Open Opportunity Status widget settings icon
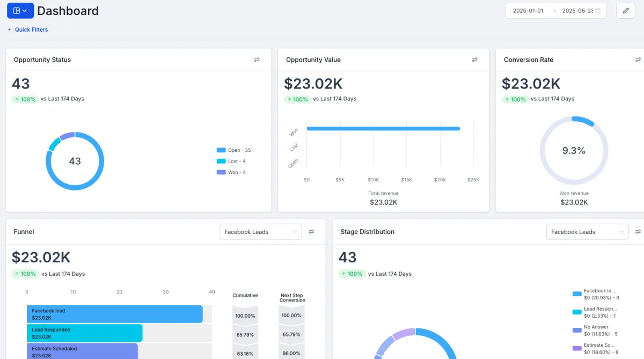 click(x=257, y=60)
